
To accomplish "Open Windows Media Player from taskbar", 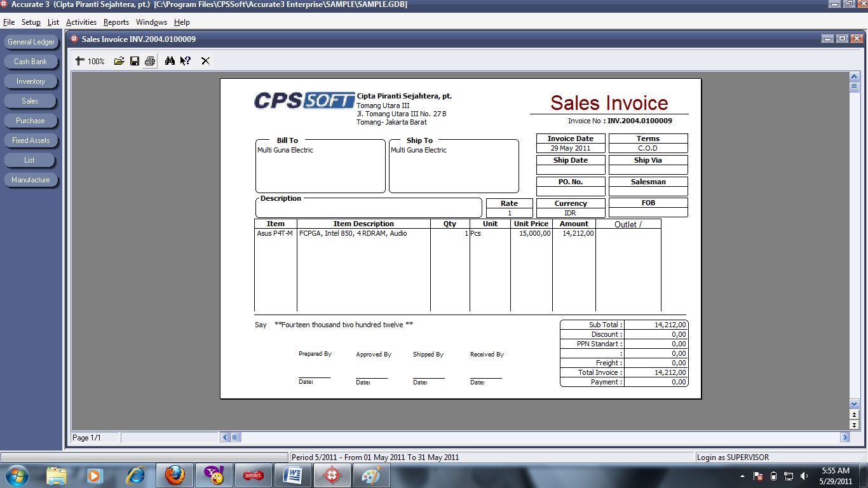I will [x=95, y=475].
